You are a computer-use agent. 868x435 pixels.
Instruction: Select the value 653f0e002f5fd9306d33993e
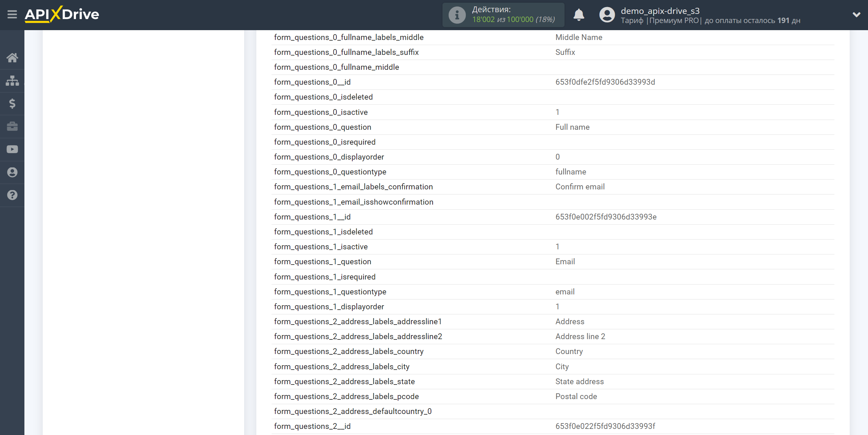606,217
